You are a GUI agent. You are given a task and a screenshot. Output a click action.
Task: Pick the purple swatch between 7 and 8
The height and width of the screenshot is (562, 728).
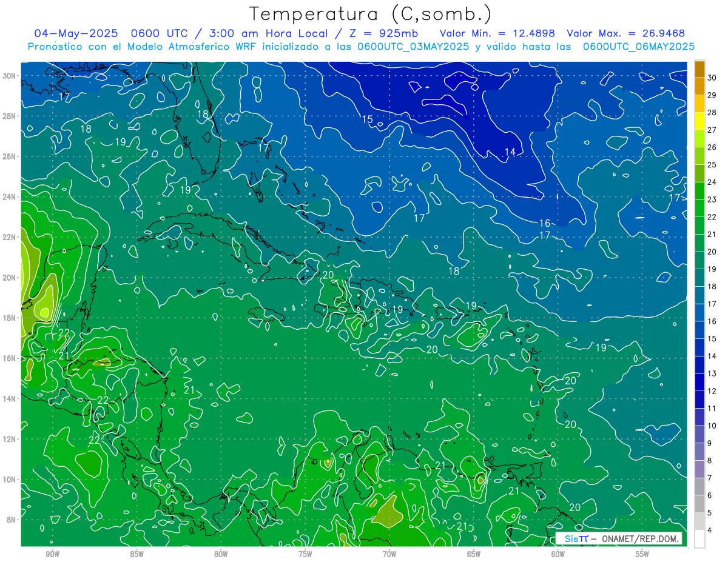click(699, 469)
